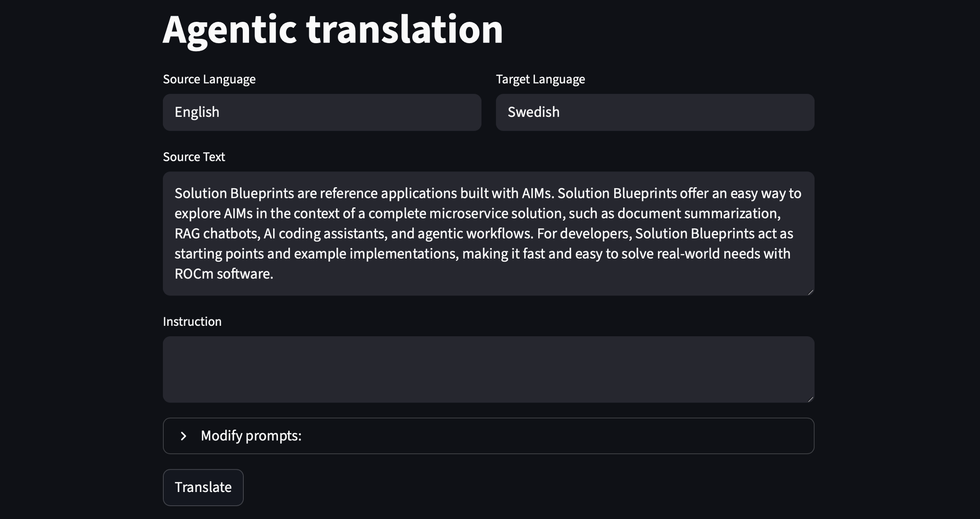Click the Source Text box resize handle

811,292
